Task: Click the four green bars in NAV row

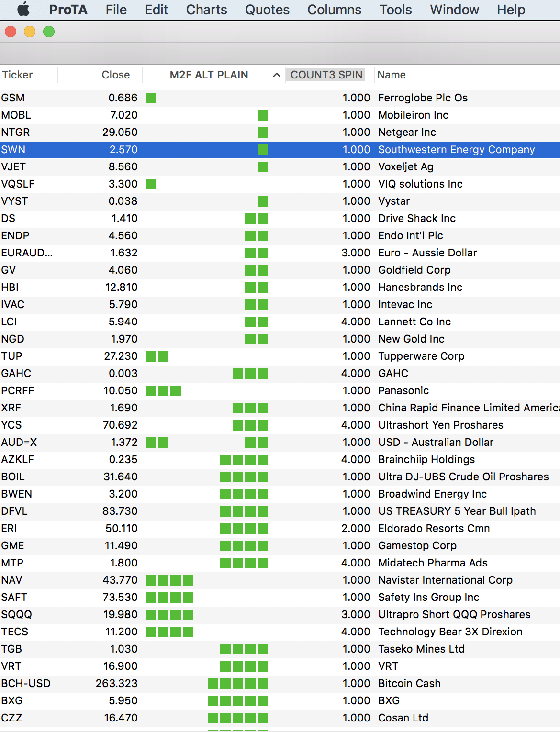Action: pos(169,580)
